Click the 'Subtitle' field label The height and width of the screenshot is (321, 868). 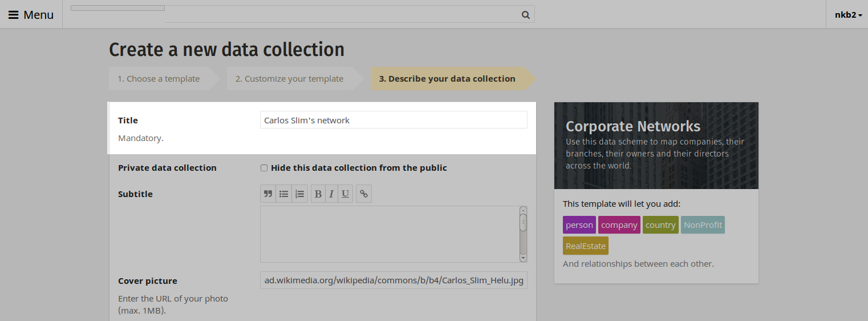(x=135, y=194)
